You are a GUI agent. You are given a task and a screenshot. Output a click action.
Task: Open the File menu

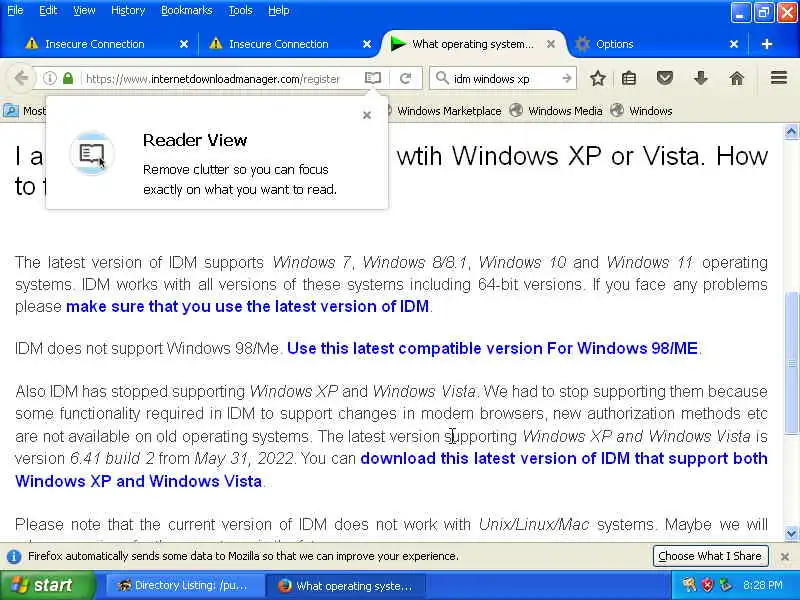click(x=15, y=10)
